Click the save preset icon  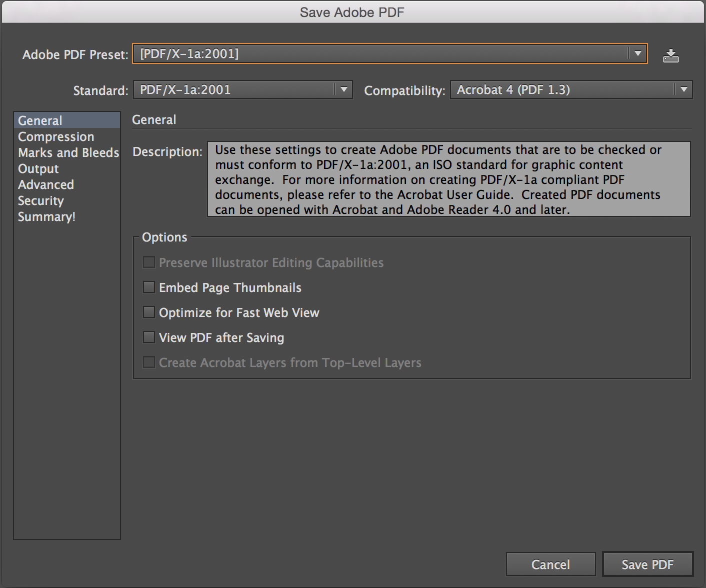670,55
